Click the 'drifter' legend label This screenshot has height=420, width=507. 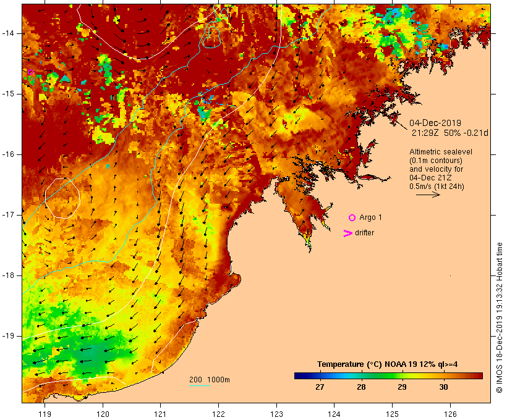tap(364, 233)
